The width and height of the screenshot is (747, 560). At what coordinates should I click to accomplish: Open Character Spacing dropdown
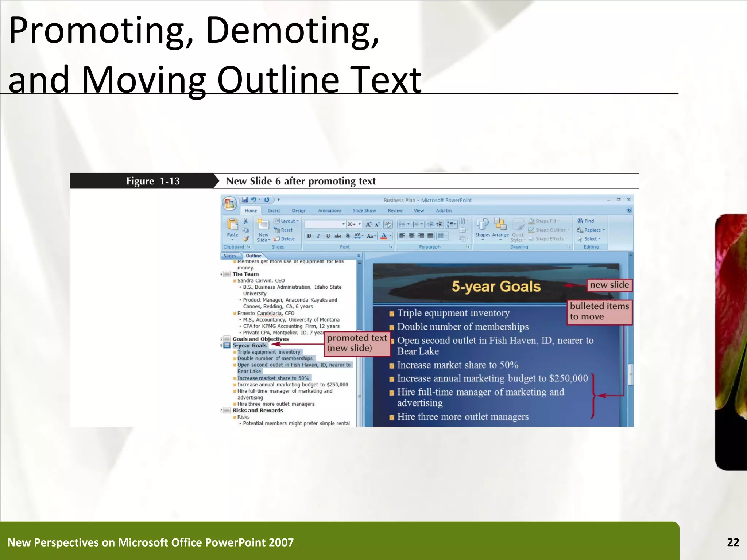coord(359,236)
